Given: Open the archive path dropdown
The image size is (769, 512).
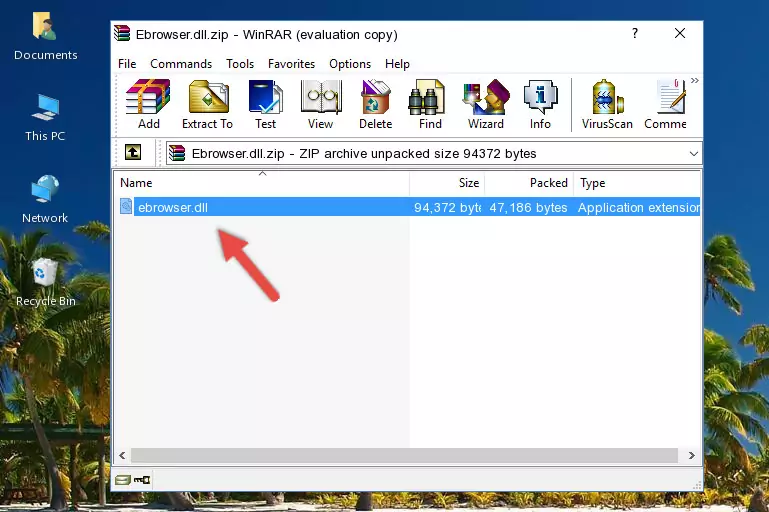Looking at the screenshot, I should tap(693, 154).
